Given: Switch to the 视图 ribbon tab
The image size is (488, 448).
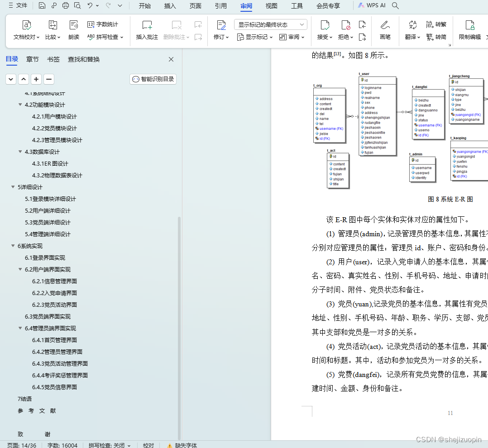Looking at the screenshot, I should (x=272, y=6).
